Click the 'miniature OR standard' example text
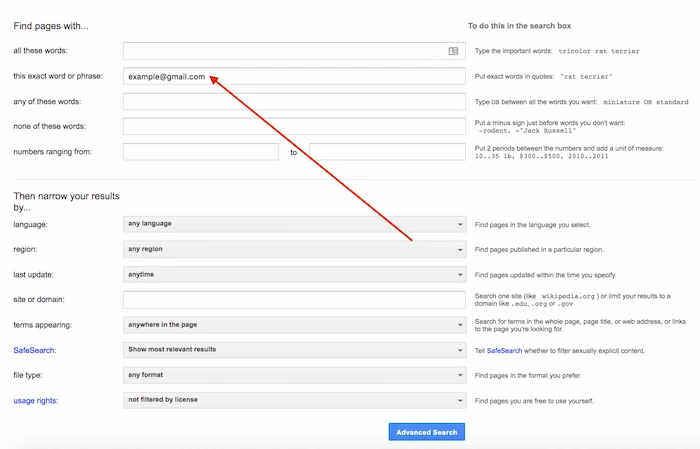 tap(646, 102)
